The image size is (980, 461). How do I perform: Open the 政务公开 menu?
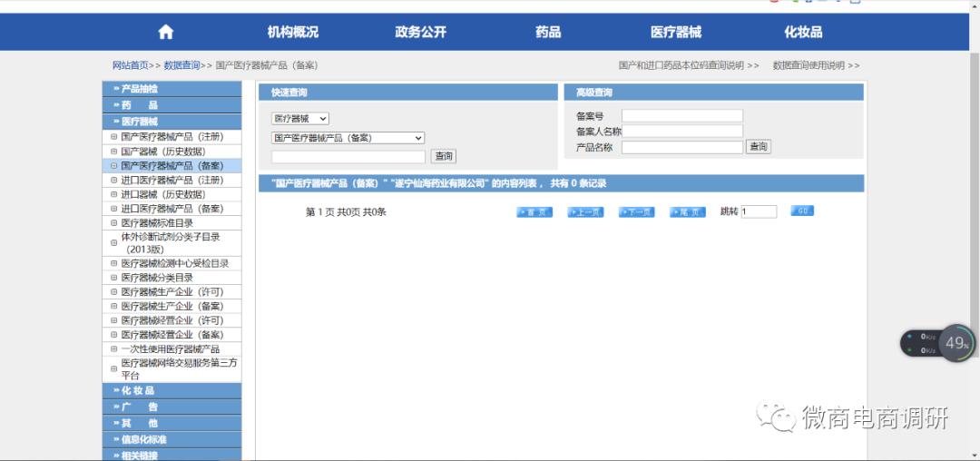click(x=421, y=32)
